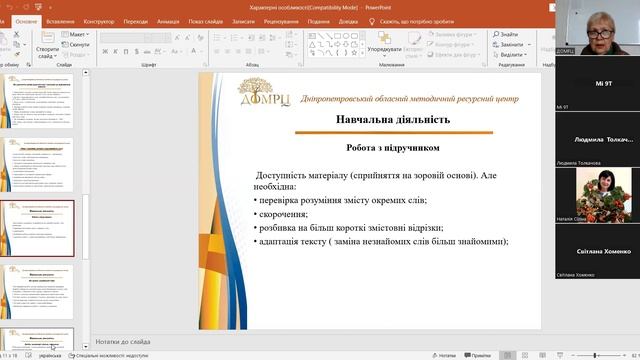
Task: Open the Упорядкувати arrange dropdown
Action: click(x=384, y=44)
